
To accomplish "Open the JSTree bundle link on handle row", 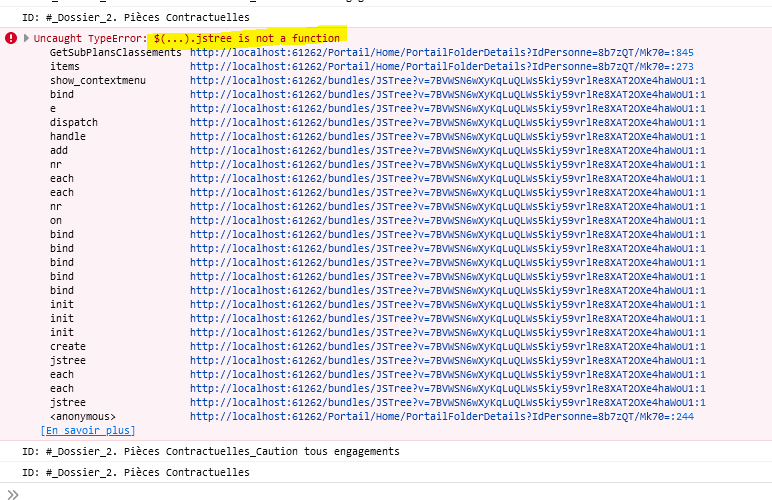I will (448, 136).
